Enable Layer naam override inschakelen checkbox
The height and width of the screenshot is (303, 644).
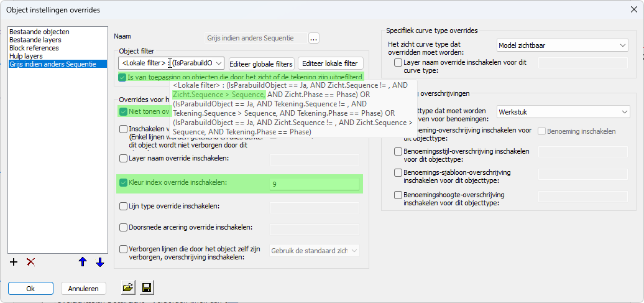pos(123,159)
